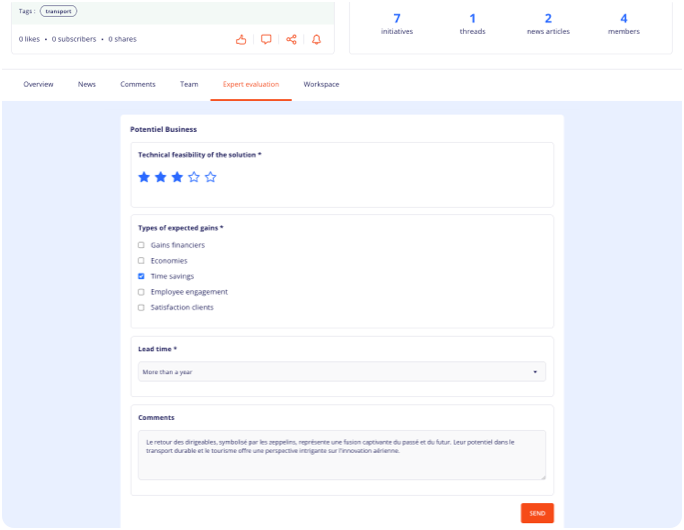Switch to the Overview tab
The image size is (684, 530).
(x=38, y=84)
